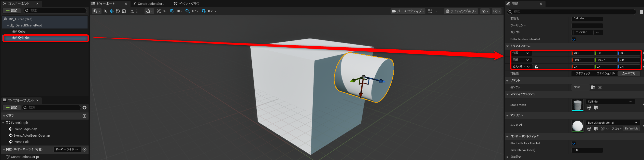The width and height of the screenshot is (644, 160).
Task: Open the パースペクティブ view dropdown
Action: pyautogui.click(x=408, y=11)
